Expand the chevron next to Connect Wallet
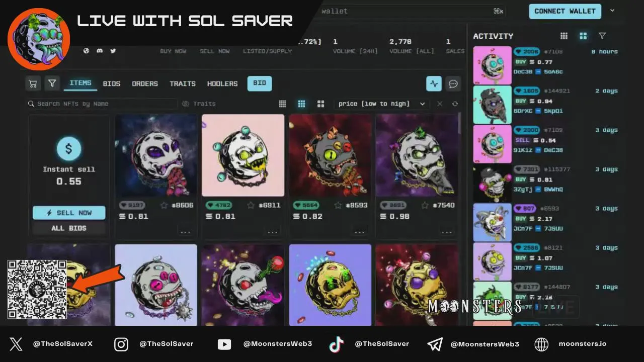This screenshot has width=644, height=362. click(612, 11)
